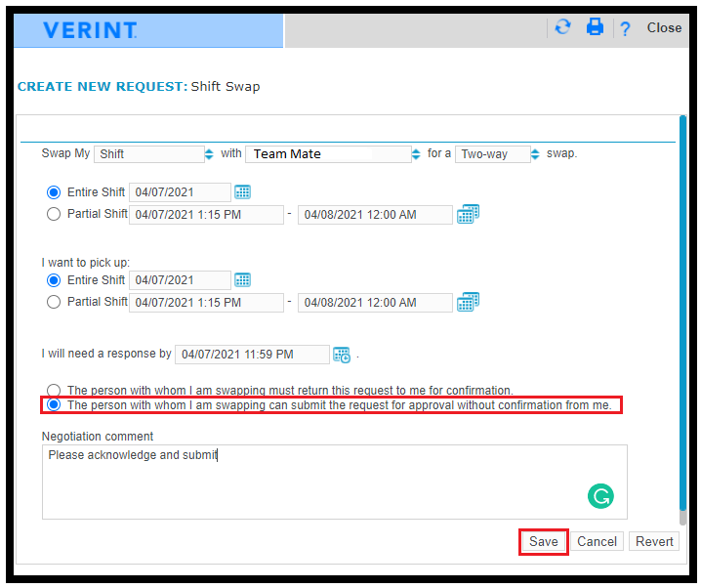Open calendar for pick up Entire Shift date
Viewport: 701px width, 588px height.
243,280
